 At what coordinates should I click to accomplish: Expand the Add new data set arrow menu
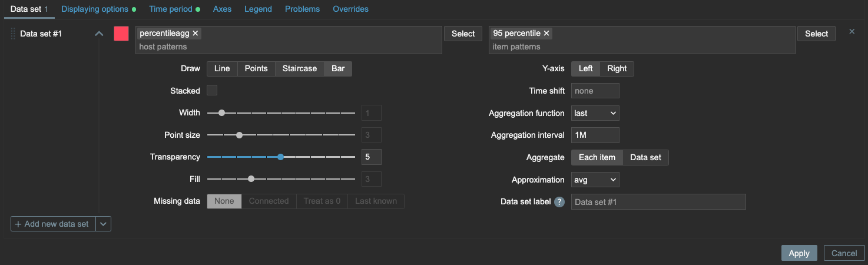click(104, 224)
